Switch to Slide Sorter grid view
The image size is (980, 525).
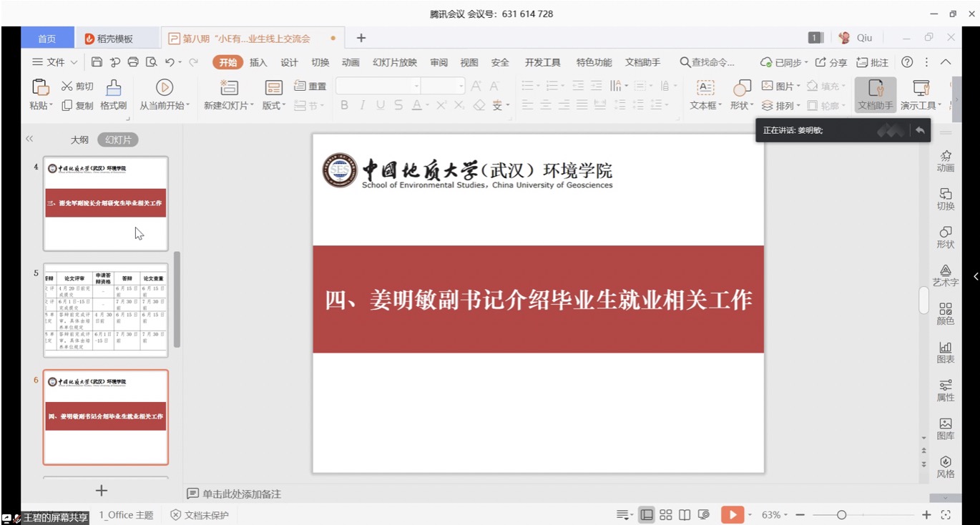pyautogui.click(x=666, y=515)
